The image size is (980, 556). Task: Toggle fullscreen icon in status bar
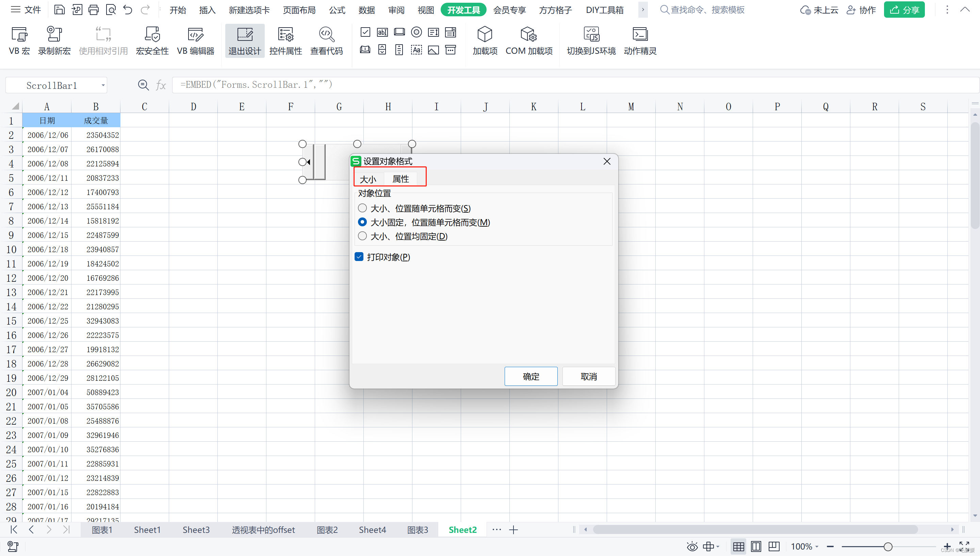964,547
